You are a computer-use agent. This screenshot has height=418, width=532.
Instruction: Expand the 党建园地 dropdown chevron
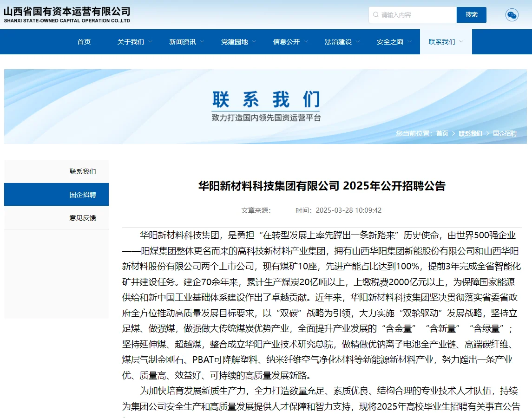click(x=254, y=41)
